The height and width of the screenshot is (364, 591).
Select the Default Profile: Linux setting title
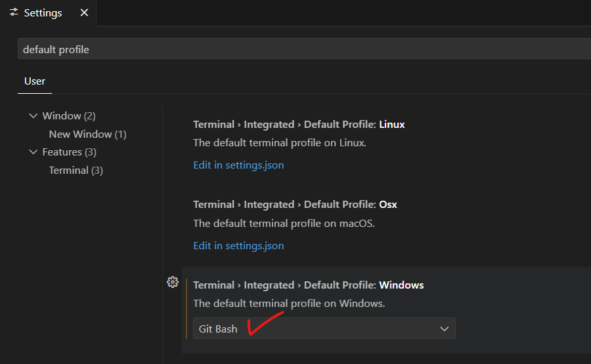coord(299,125)
